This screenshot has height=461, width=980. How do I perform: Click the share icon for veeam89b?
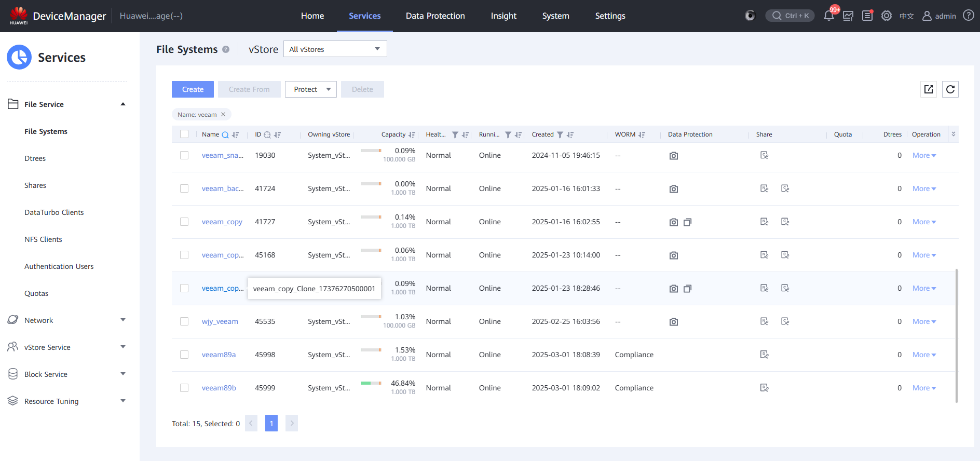pos(764,388)
